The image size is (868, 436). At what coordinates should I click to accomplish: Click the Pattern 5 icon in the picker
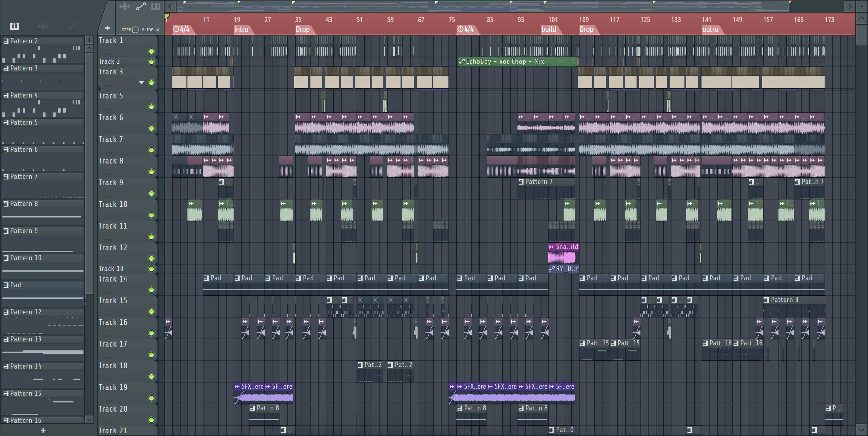[x=6, y=122]
